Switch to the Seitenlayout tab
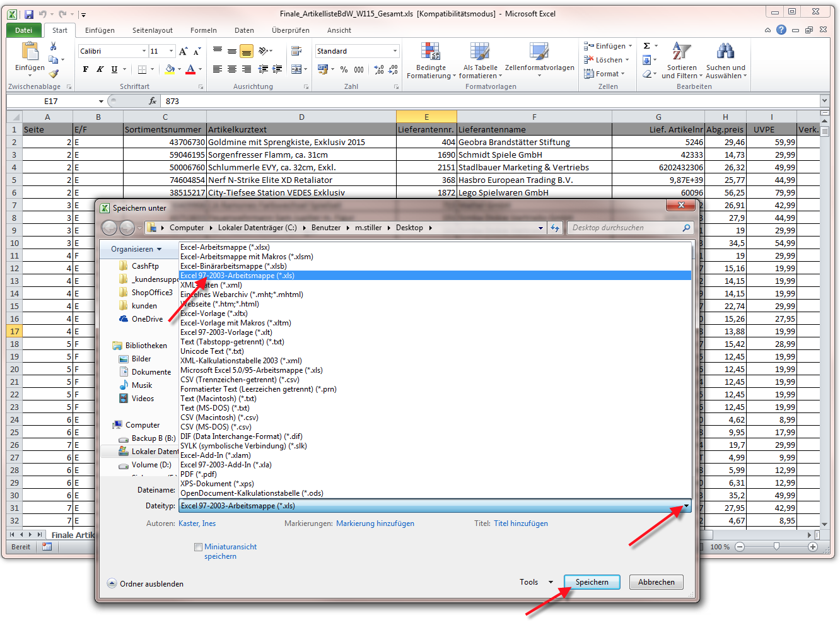Screen dimensions: 840x637 pyautogui.click(x=153, y=30)
